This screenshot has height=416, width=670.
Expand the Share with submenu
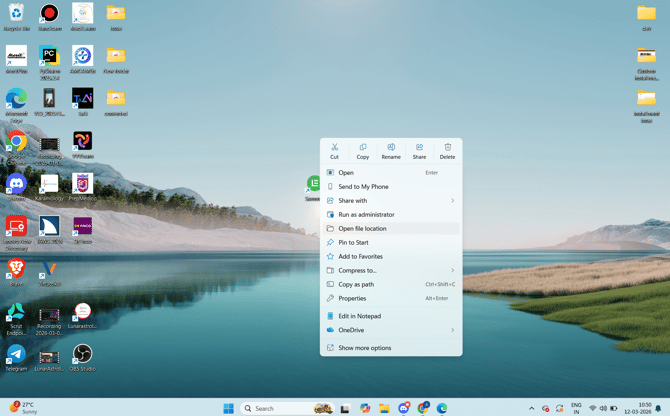coord(391,200)
